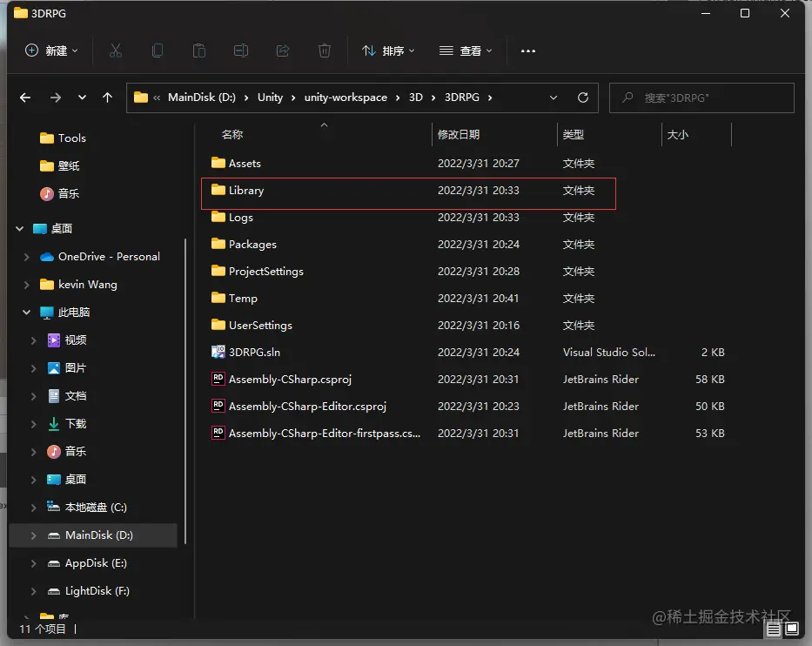Click the 下载 downloads arrow icon

click(54, 424)
